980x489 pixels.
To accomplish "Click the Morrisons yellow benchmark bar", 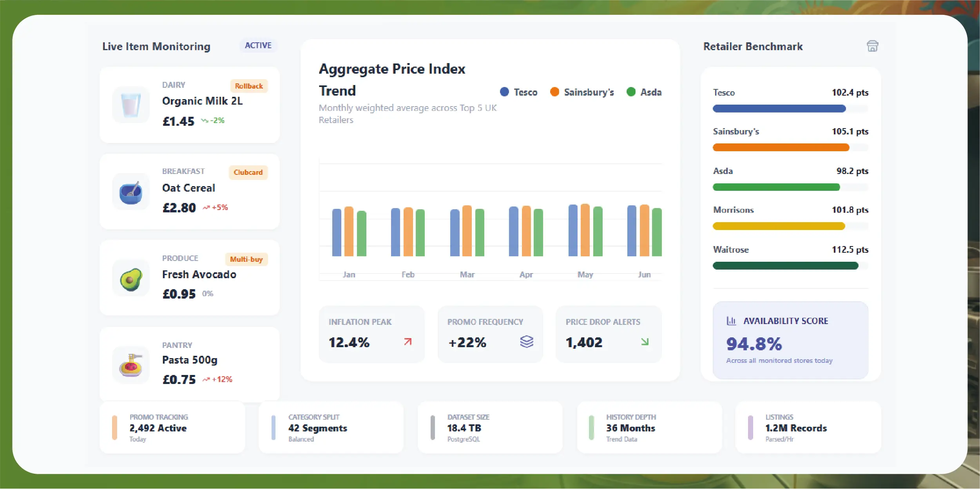I will (x=779, y=226).
